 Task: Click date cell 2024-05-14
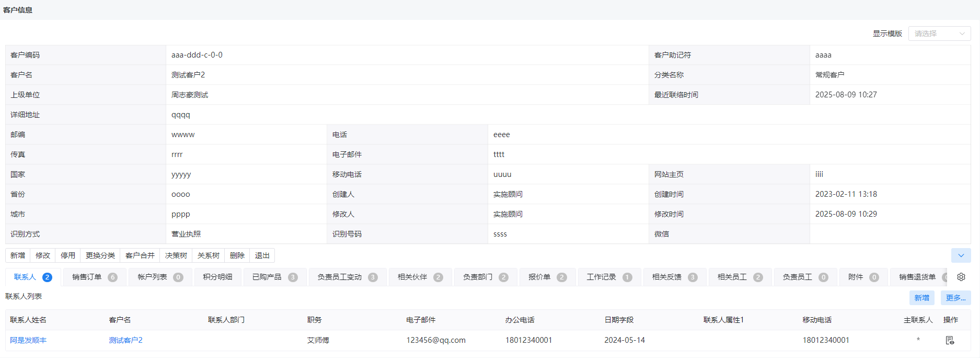pos(625,340)
